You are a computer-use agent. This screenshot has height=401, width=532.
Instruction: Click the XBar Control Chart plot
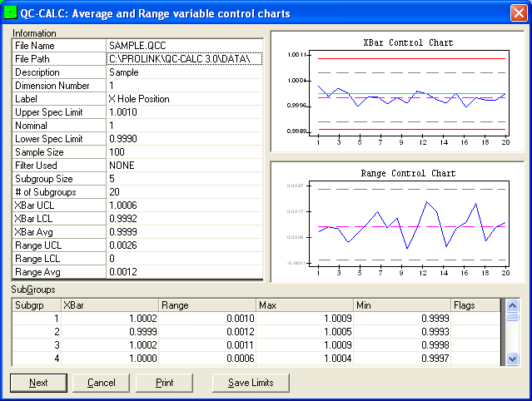[x=410, y=93]
